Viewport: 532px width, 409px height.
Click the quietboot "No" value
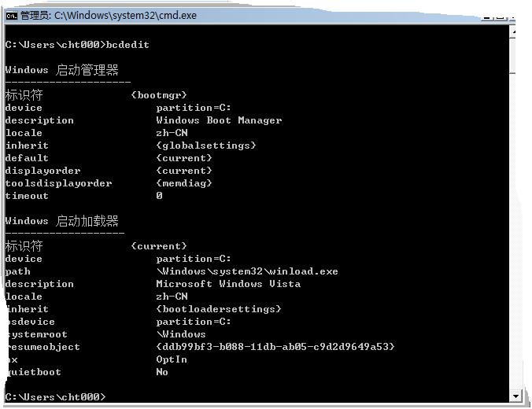[162, 372]
